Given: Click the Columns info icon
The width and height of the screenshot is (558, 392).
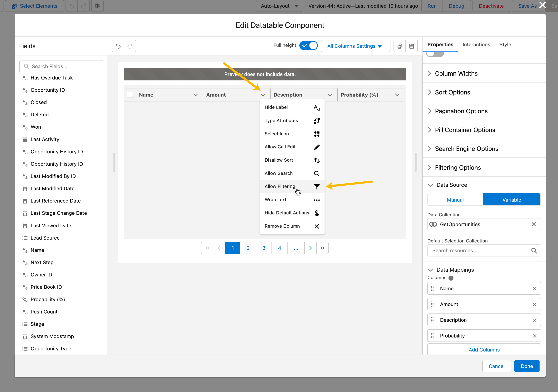Looking at the screenshot, I should (451, 278).
